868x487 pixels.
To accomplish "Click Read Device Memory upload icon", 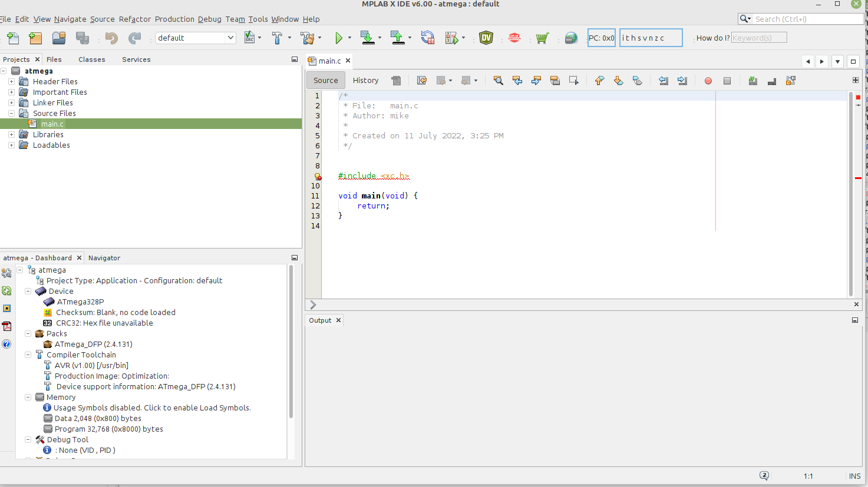I will coord(397,38).
